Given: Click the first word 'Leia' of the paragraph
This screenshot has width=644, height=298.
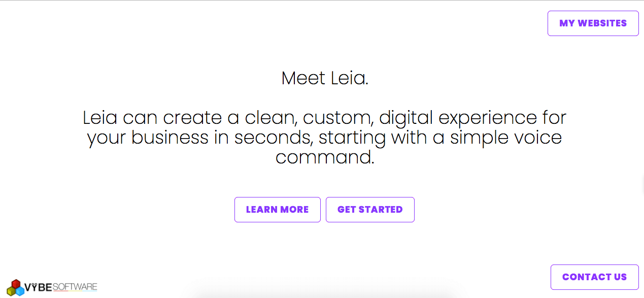Looking at the screenshot, I should (x=100, y=118).
